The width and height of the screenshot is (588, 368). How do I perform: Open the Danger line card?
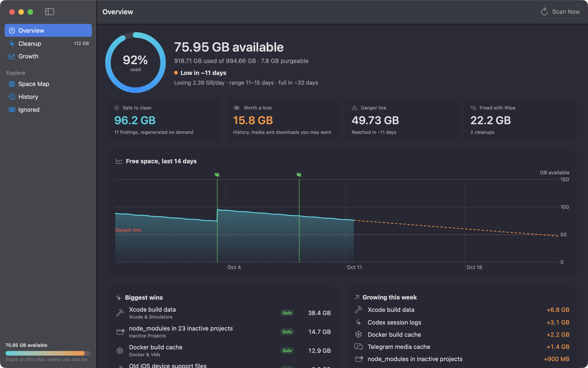click(x=402, y=120)
